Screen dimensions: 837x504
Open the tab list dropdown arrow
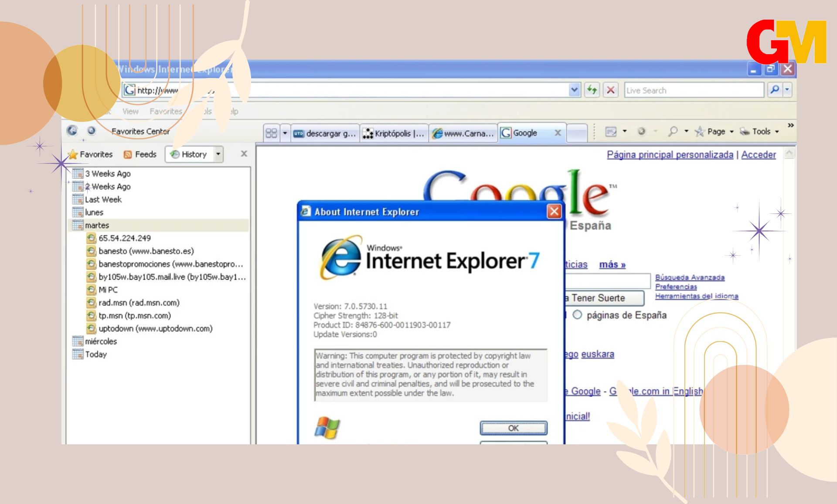tap(285, 133)
